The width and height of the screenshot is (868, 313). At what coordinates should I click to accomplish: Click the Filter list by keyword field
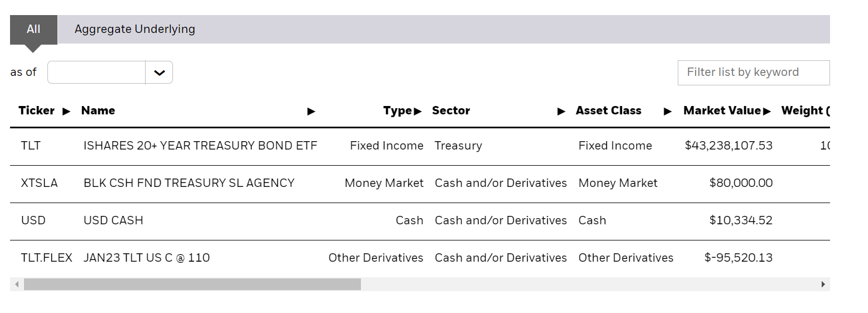pos(753,73)
